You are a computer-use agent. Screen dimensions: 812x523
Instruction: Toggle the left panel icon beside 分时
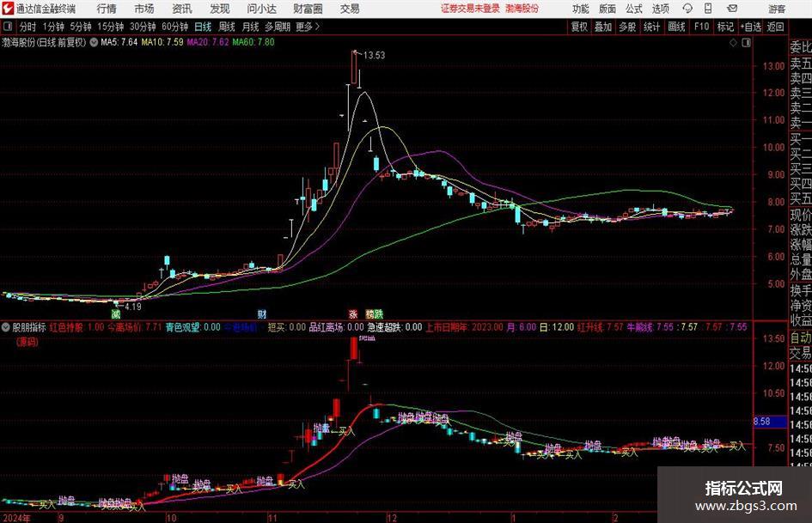[7, 27]
